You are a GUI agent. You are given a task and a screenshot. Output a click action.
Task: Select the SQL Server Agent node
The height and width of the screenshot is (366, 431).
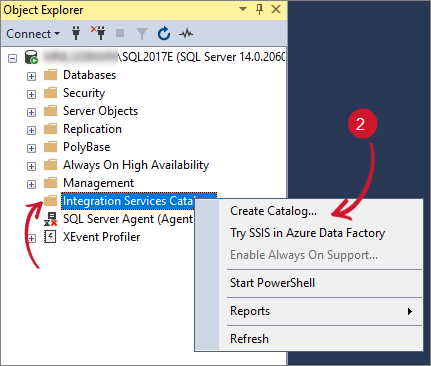[128, 219]
